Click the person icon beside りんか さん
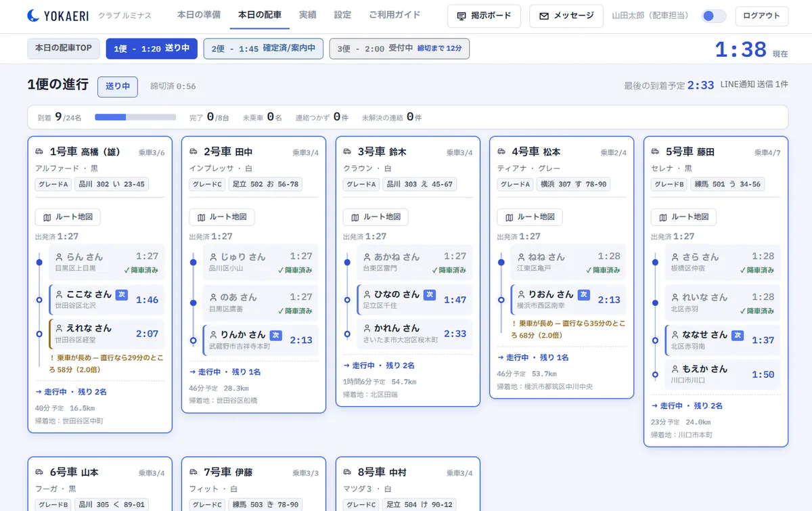This screenshot has width=812, height=511. (214, 335)
